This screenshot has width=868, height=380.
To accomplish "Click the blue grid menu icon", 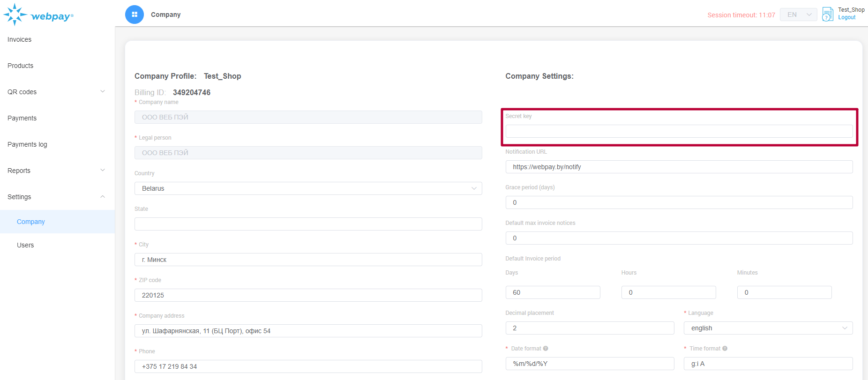I will tap(135, 15).
